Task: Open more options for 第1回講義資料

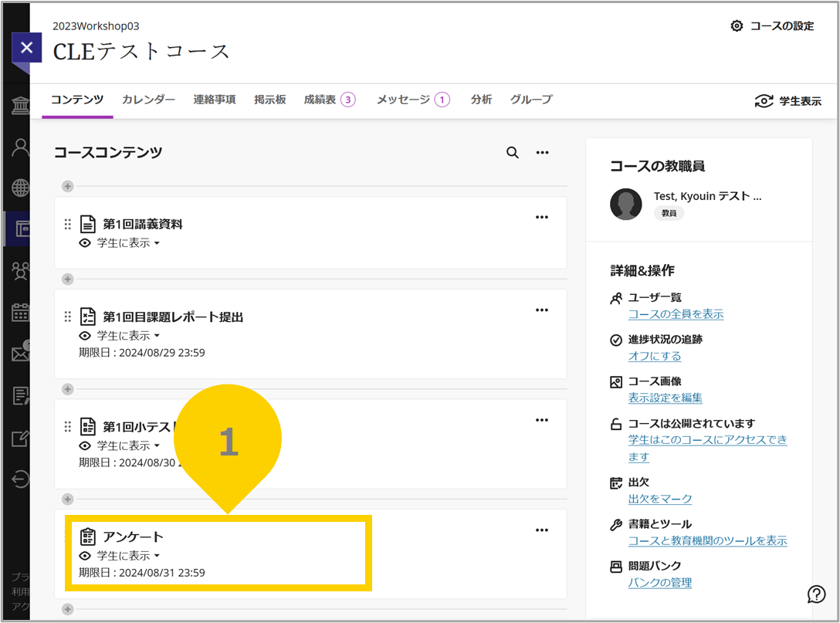Action: 542,217
